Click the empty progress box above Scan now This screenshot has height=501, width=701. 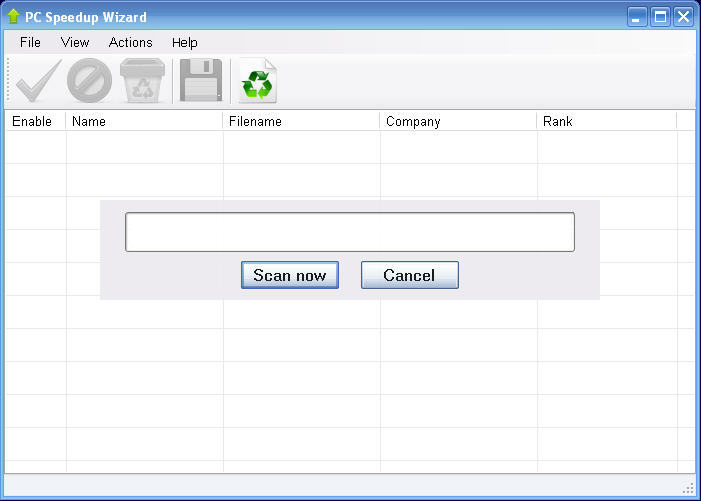pos(350,232)
